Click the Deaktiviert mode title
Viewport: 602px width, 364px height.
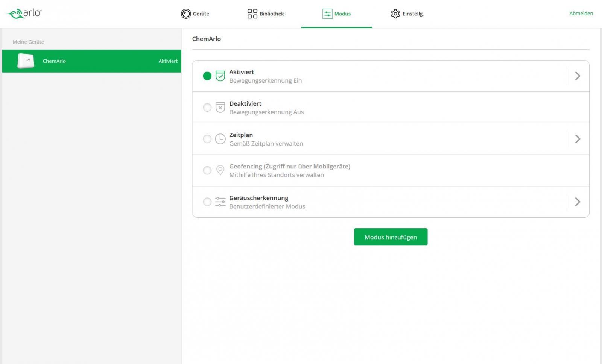(x=245, y=103)
